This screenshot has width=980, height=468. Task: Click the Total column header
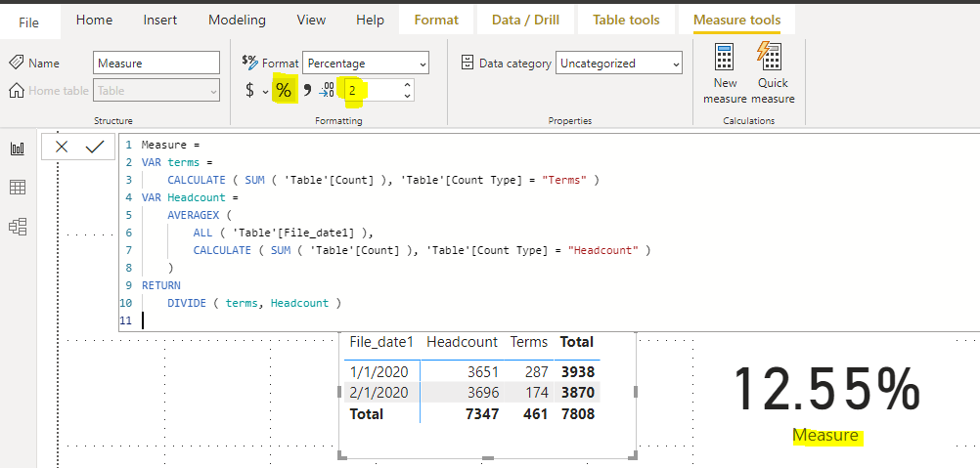576,342
